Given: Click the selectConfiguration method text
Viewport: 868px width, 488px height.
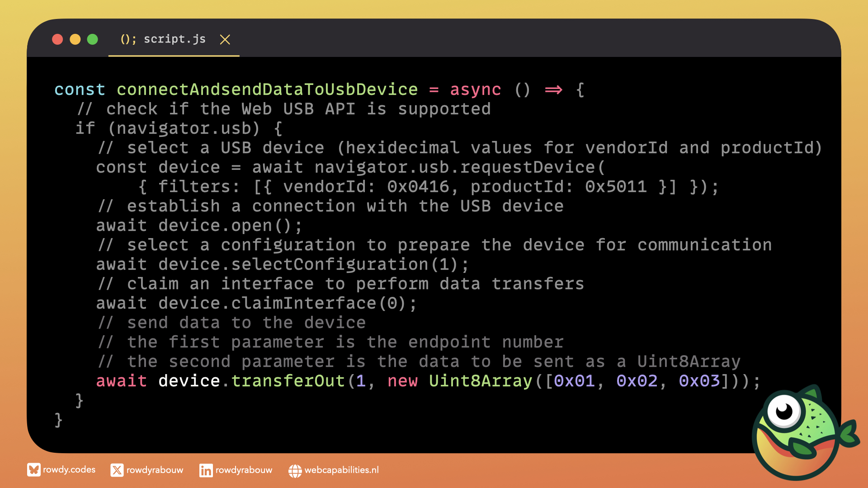Looking at the screenshot, I should click(x=330, y=264).
